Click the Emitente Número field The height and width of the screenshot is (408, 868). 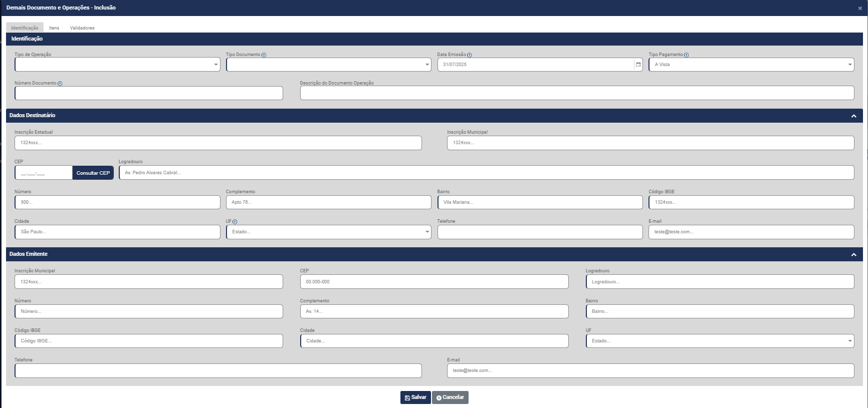coord(149,311)
